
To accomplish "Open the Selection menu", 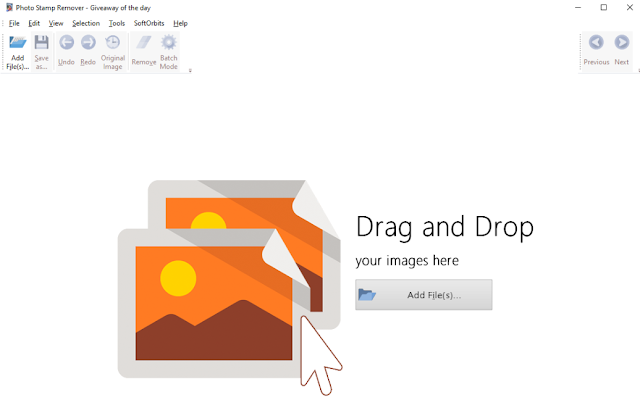I will pyautogui.click(x=86, y=23).
